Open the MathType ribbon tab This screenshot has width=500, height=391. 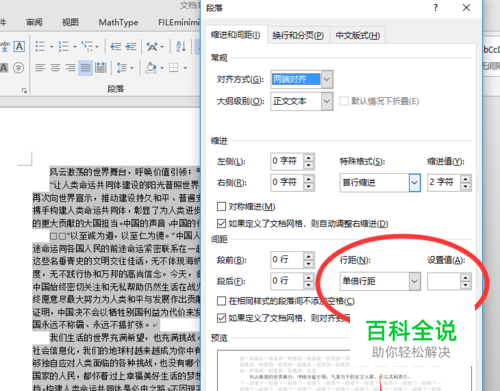pyautogui.click(x=118, y=22)
